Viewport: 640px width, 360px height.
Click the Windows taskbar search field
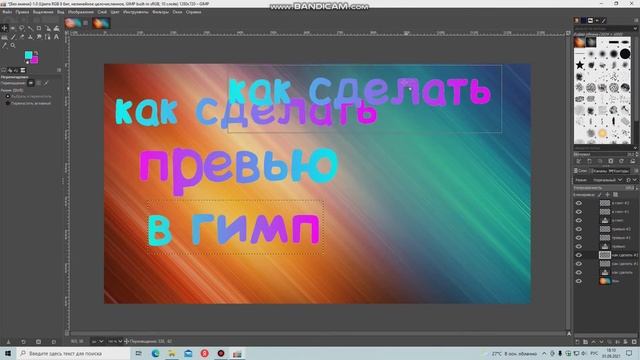tap(73, 353)
